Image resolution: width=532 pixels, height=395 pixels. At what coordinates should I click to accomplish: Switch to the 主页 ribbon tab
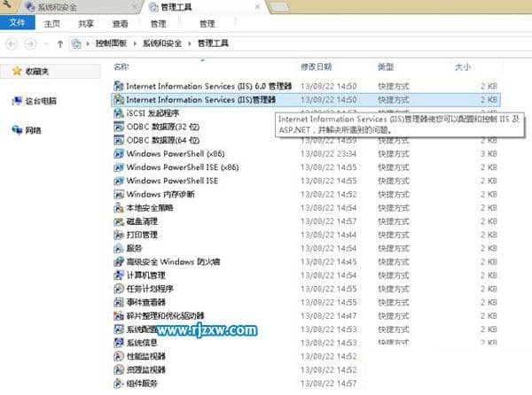(x=51, y=24)
